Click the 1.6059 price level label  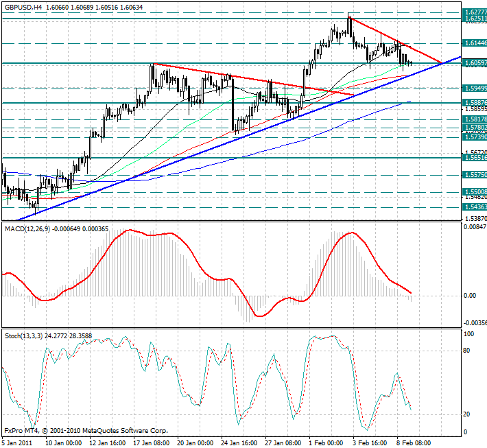pyautogui.click(x=475, y=63)
